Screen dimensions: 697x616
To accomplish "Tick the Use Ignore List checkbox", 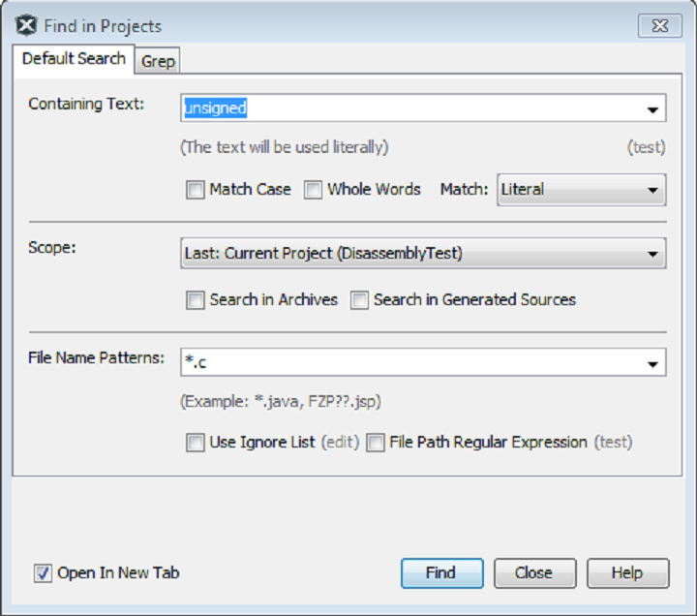I will coord(196,443).
